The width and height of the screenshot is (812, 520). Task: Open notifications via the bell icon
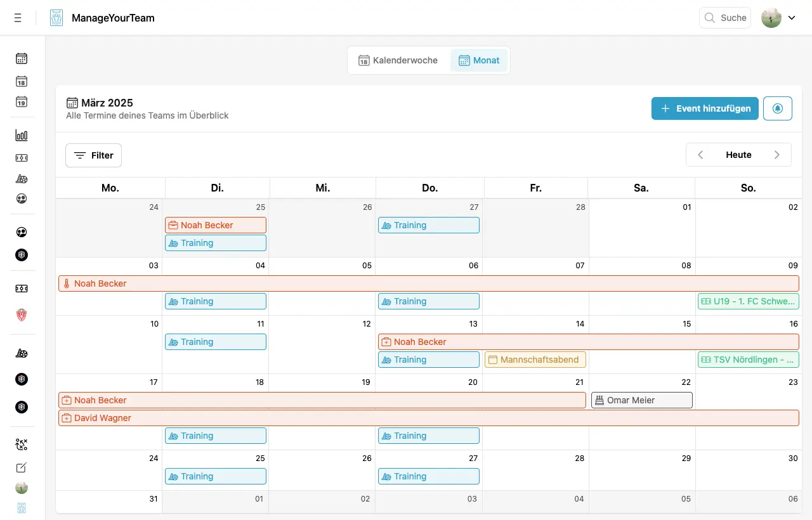[777, 108]
